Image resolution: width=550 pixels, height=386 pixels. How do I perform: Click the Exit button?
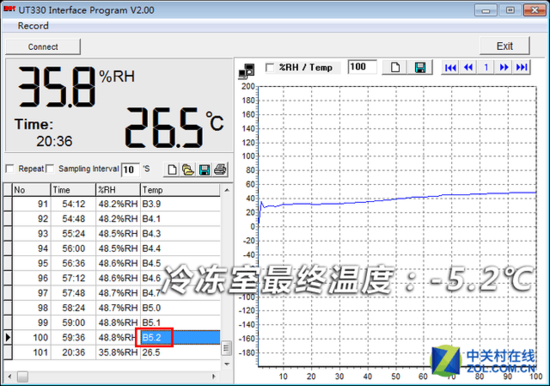pyautogui.click(x=504, y=46)
